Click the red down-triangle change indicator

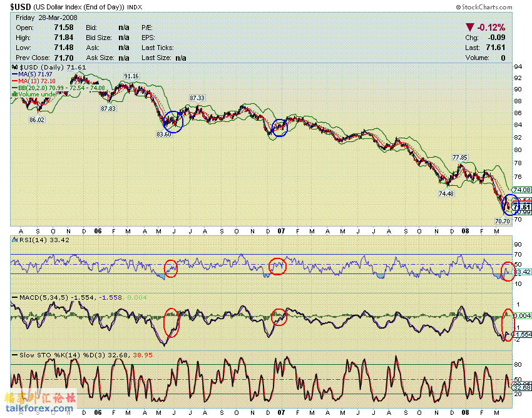pyautogui.click(x=469, y=27)
